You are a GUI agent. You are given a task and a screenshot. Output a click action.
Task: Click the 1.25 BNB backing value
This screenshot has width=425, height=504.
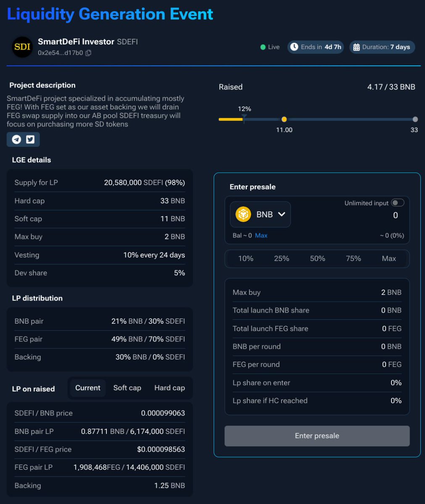(x=170, y=486)
